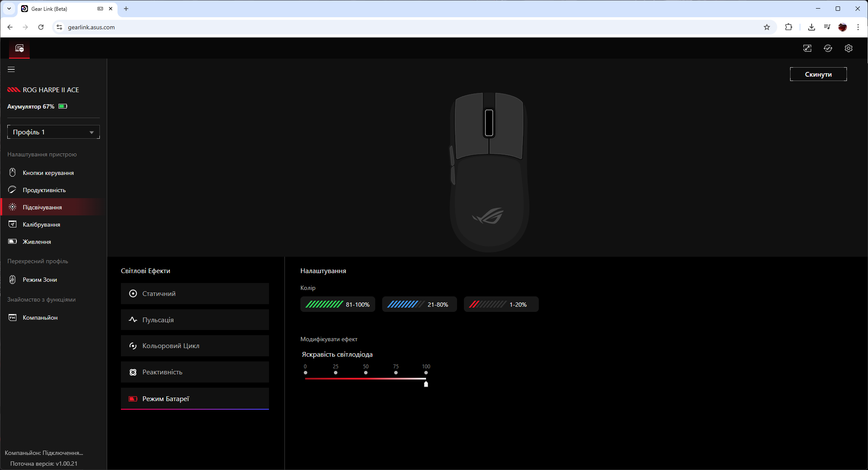Click the green 81-100% battery color swatch
The height and width of the screenshot is (470, 868).
[x=337, y=305]
